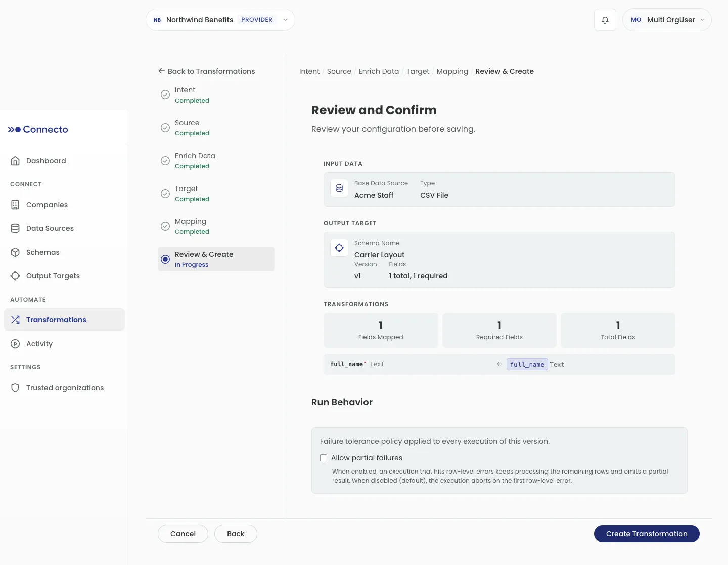This screenshot has height=565, width=728.
Task: Click the Activity play-circle icon
Action: (x=15, y=344)
